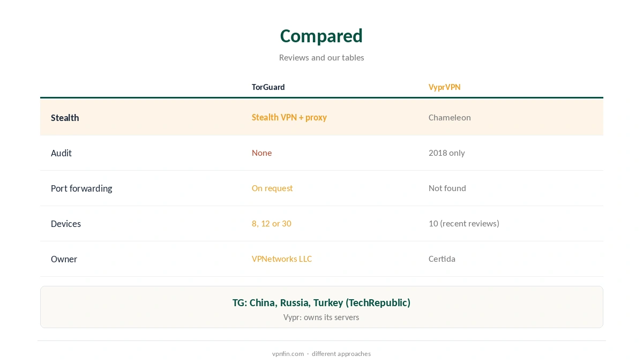The width and height of the screenshot is (643, 364).
Task: Click the '2018 only' cell
Action: pyautogui.click(x=447, y=153)
